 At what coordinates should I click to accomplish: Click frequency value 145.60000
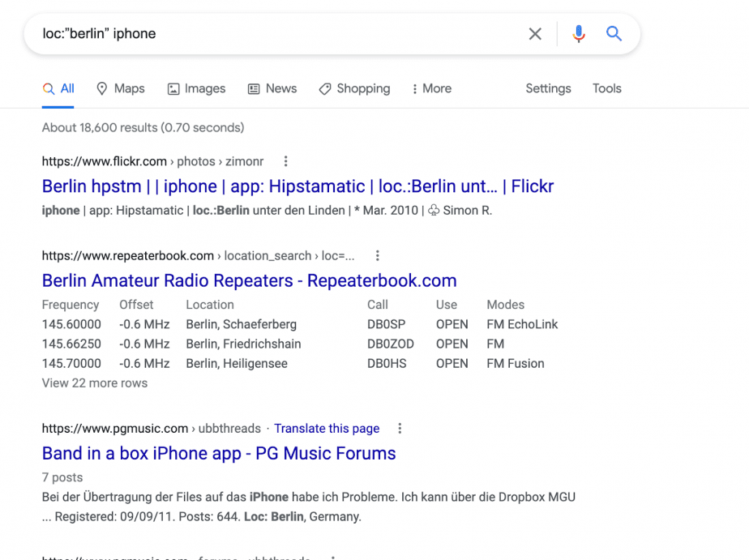[71, 325]
